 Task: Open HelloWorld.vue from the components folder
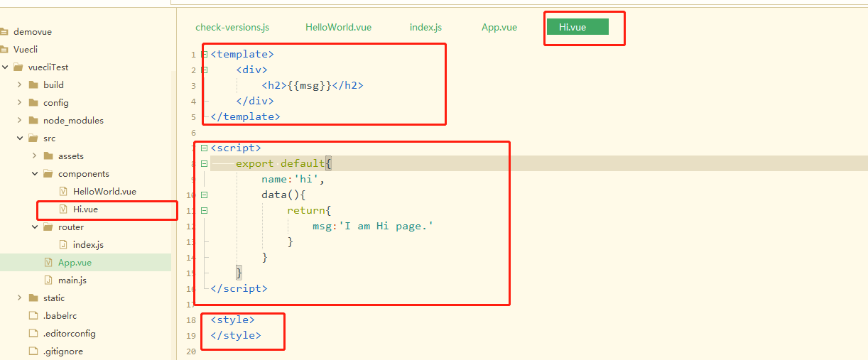point(104,191)
